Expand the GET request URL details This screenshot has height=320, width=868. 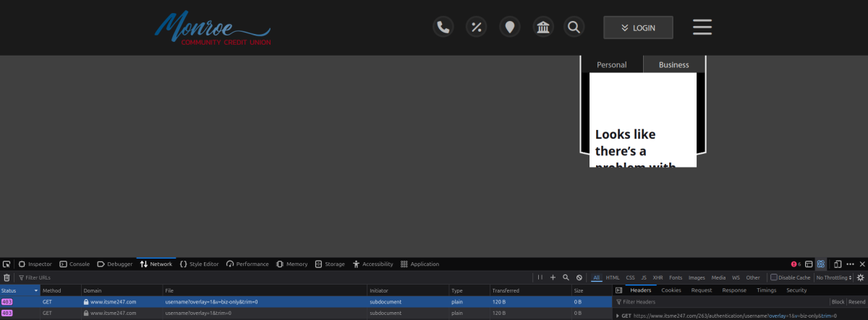click(x=618, y=316)
